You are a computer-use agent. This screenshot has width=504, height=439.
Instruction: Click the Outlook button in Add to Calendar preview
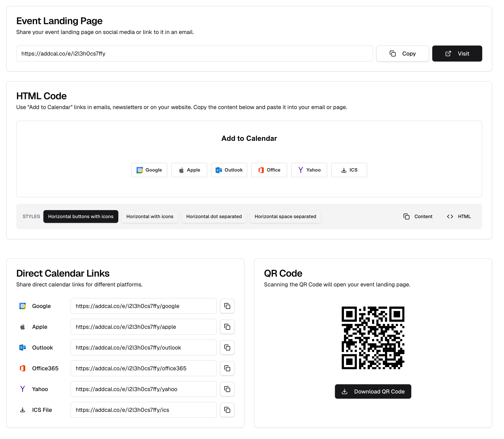[x=229, y=170]
